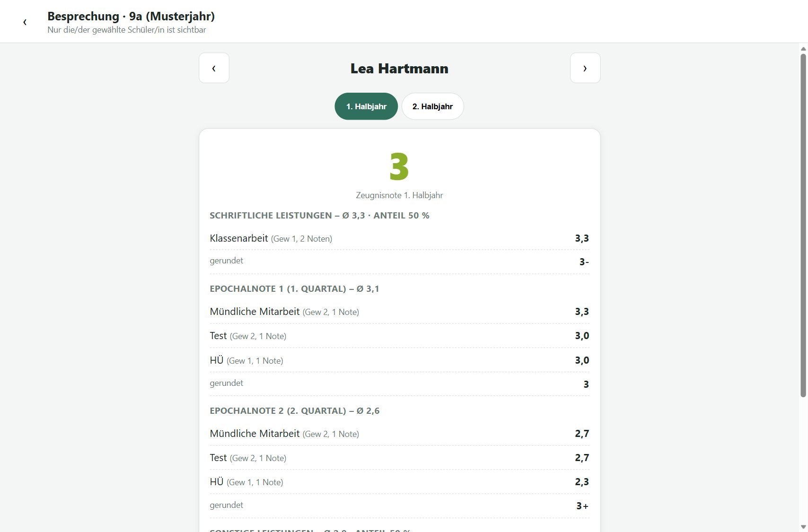Click the Klassenarbeit grade value 3,3
The height and width of the screenshot is (532, 808).
click(582, 238)
